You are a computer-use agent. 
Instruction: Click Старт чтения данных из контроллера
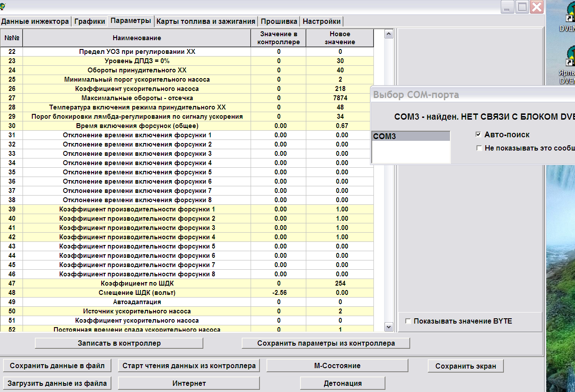pos(189,366)
